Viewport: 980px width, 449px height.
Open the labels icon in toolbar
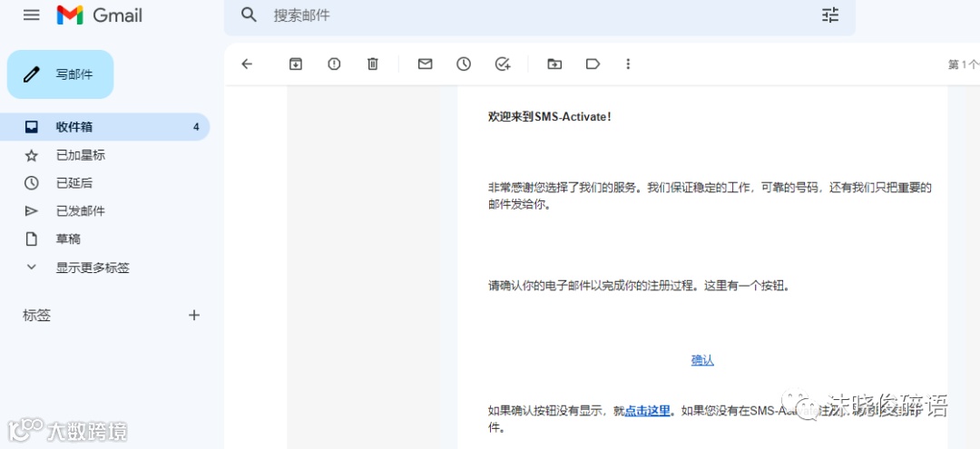coord(593,63)
